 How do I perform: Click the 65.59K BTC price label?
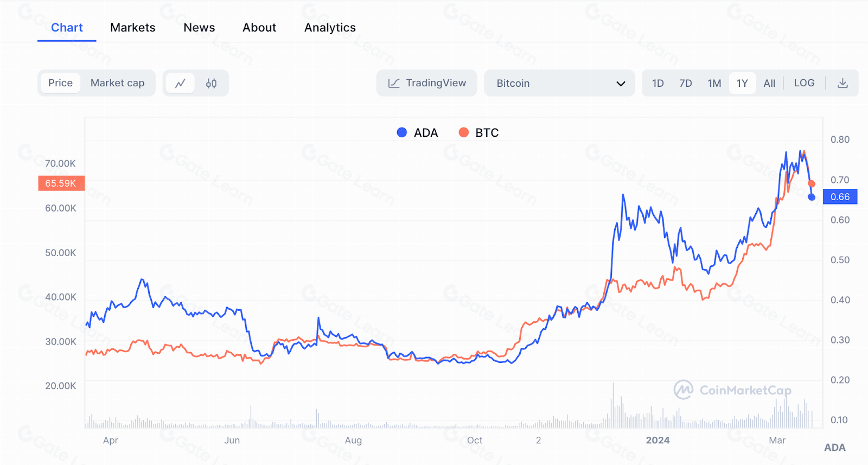(x=61, y=183)
